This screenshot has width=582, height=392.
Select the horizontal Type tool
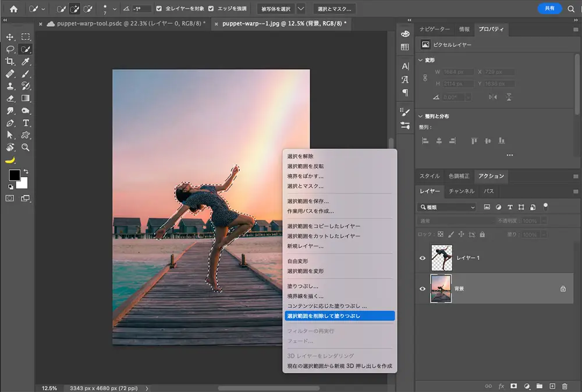pyautogui.click(x=26, y=123)
